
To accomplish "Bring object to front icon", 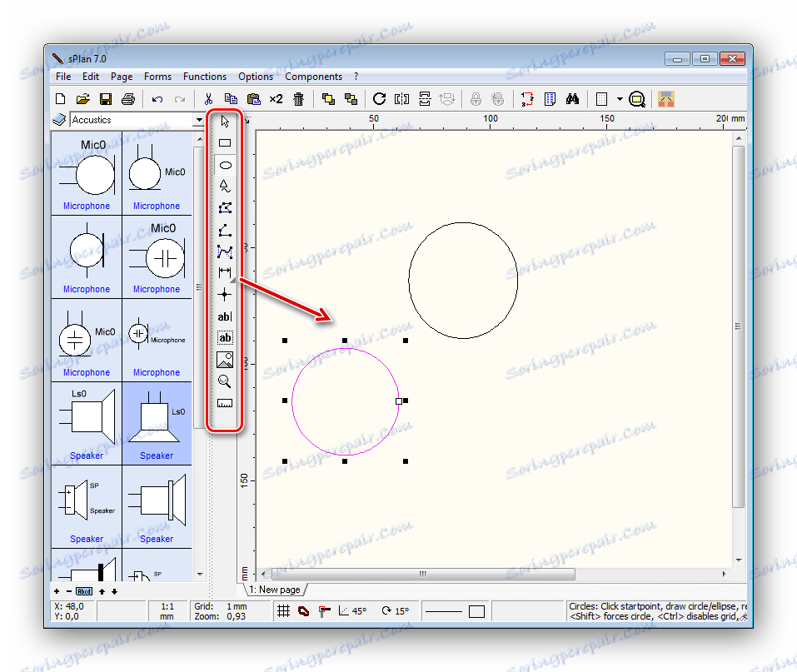I will point(328,99).
